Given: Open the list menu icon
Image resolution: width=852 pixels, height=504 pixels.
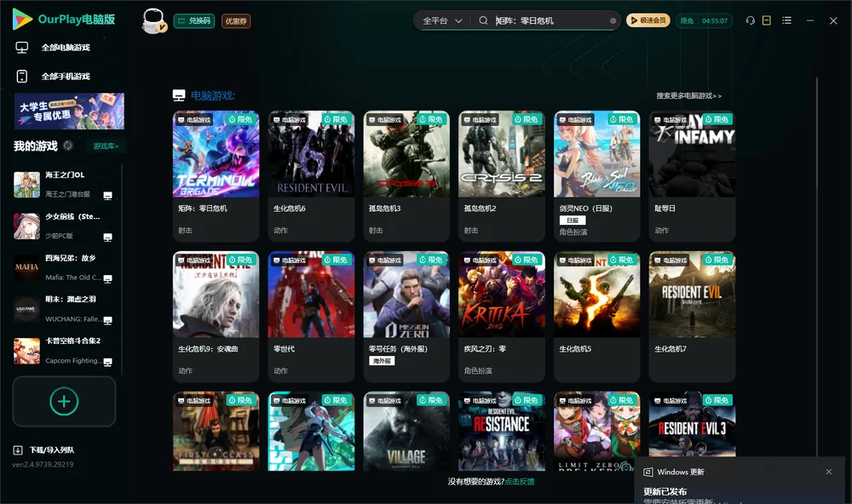Looking at the screenshot, I should coord(786,20).
